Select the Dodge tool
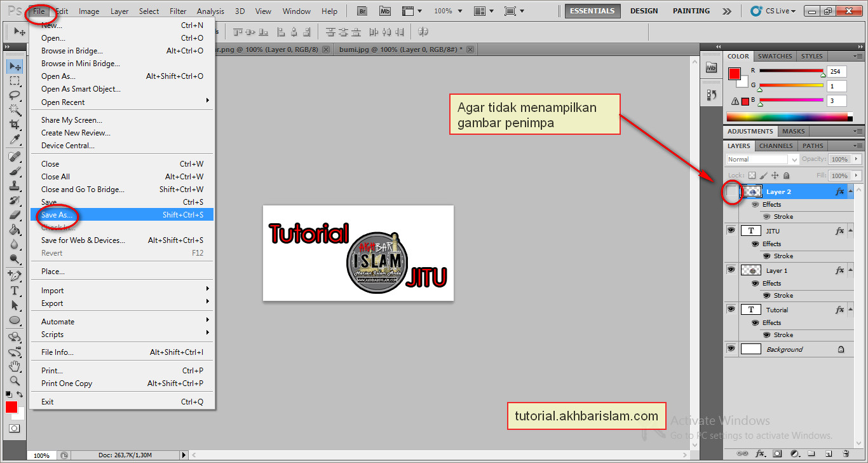The width and height of the screenshot is (868, 463). click(x=15, y=259)
